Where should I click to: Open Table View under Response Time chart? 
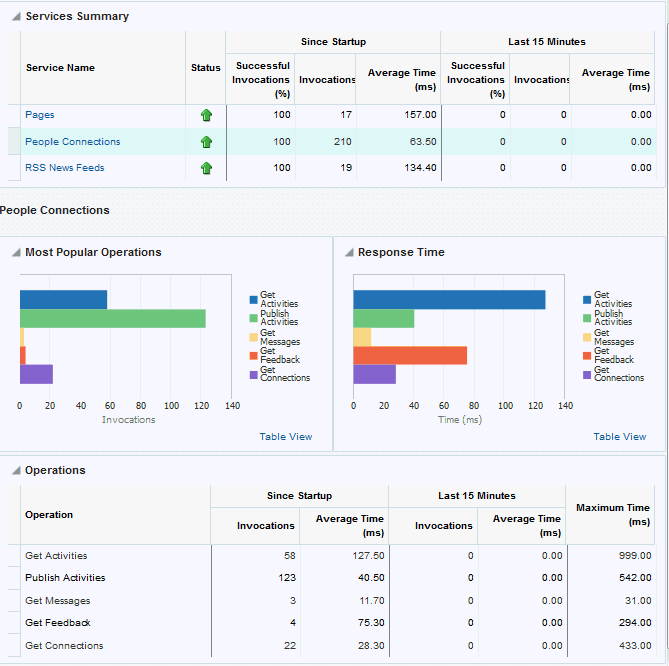(x=620, y=436)
